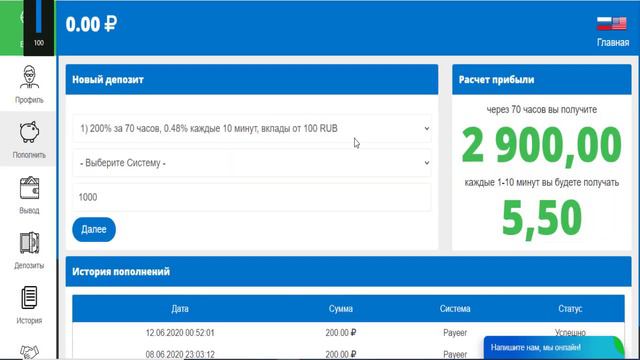
Task: Click the Сумма column header
Action: 341,309
